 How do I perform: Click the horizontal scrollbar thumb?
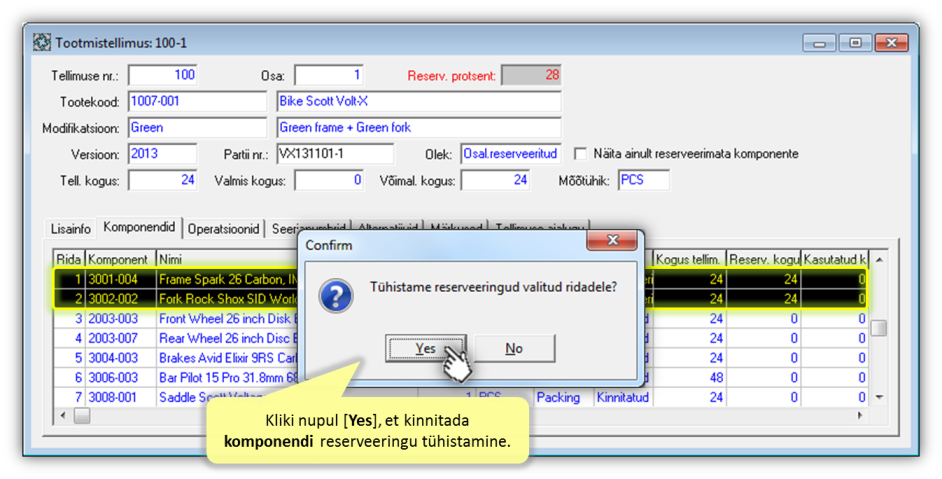point(82,415)
